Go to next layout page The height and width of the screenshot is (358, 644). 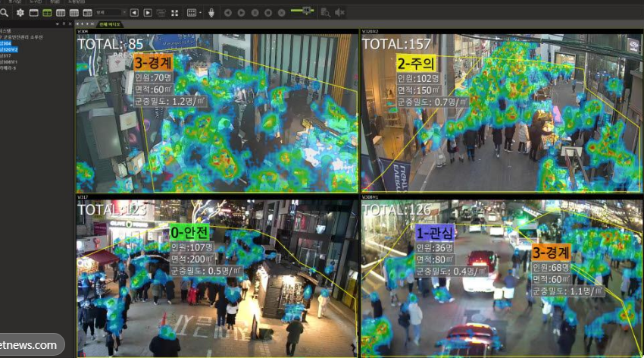pos(148,13)
